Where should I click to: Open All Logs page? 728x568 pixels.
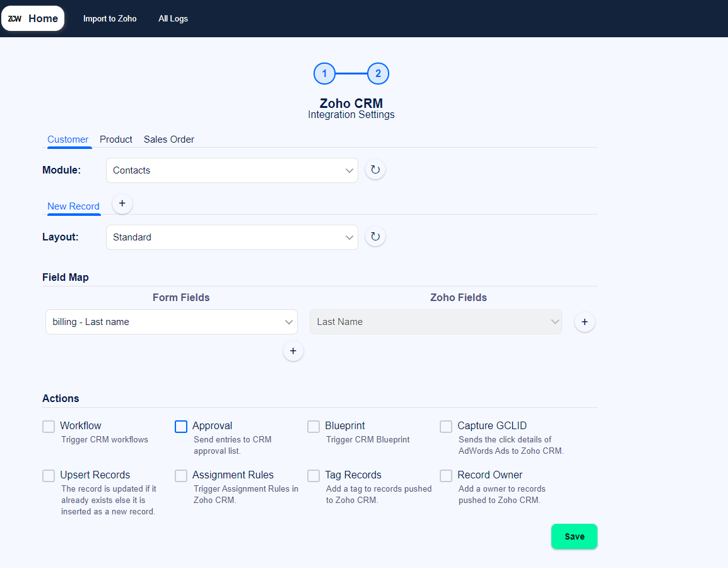pos(173,18)
